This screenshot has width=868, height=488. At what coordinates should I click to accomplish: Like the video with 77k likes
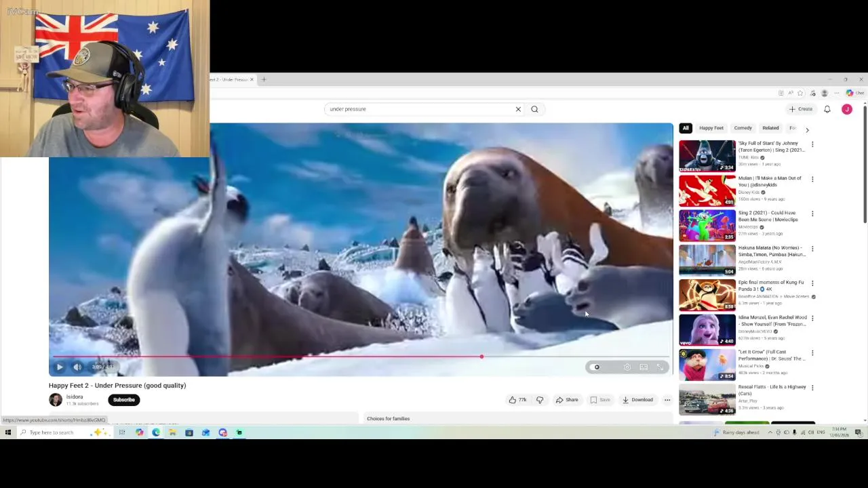pos(518,400)
